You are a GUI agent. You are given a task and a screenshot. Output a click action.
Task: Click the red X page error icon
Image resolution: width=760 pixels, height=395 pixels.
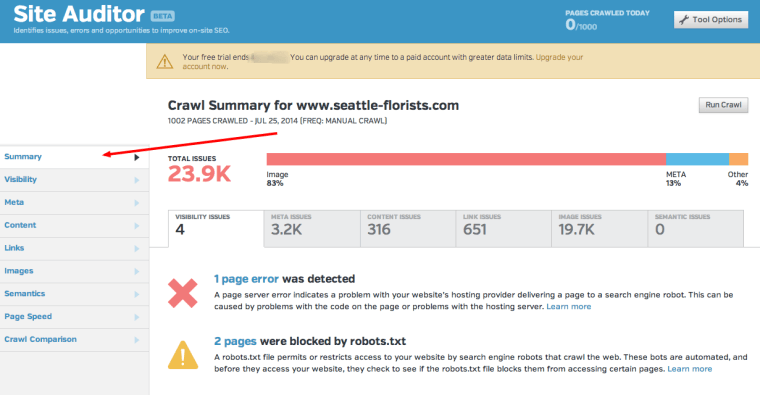pyautogui.click(x=183, y=293)
